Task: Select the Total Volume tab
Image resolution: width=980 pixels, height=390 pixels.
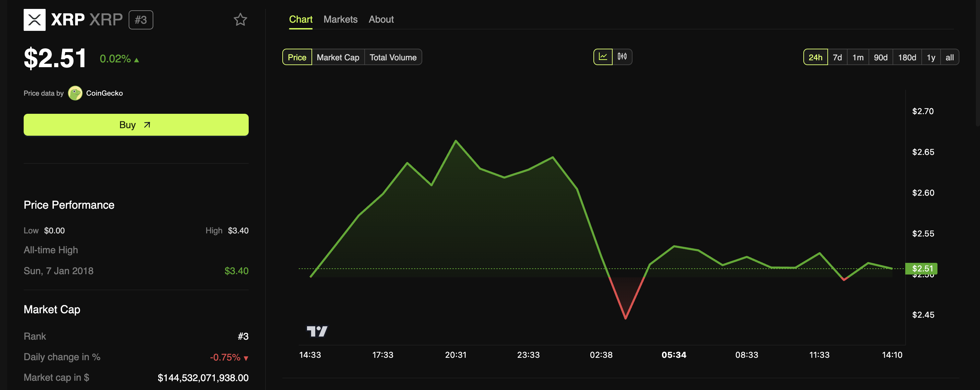Action: (x=393, y=58)
